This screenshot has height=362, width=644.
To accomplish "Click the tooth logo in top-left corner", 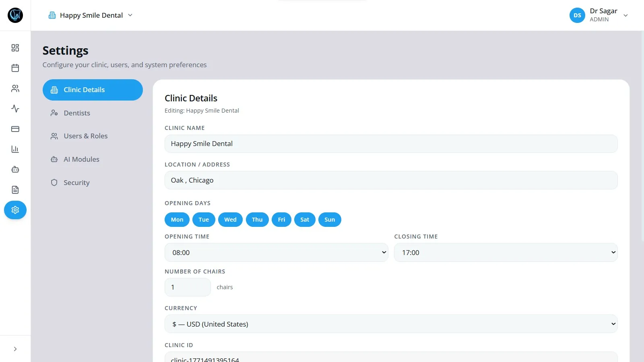I will point(15,15).
